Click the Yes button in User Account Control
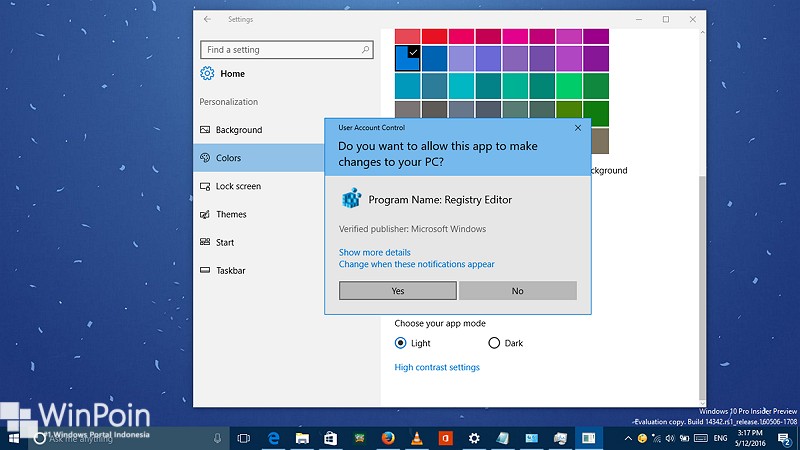The image size is (800, 450). coord(397,291)
